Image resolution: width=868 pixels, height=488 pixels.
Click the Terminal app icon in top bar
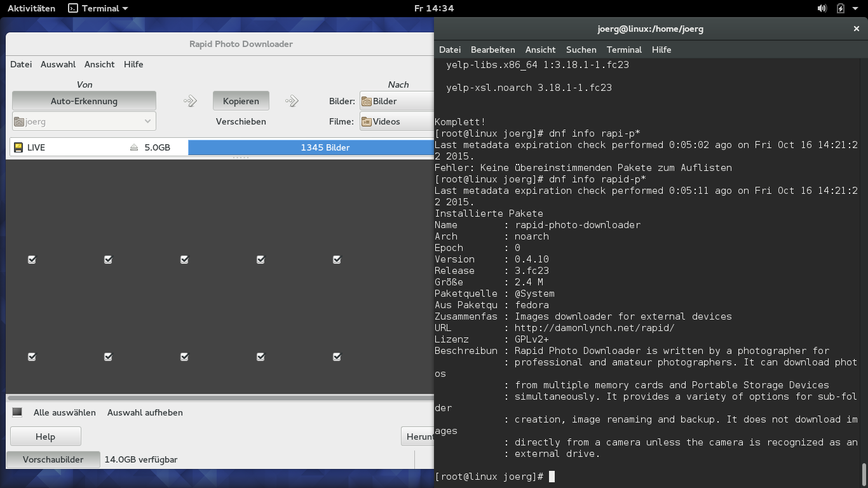(x=73, y=8)
